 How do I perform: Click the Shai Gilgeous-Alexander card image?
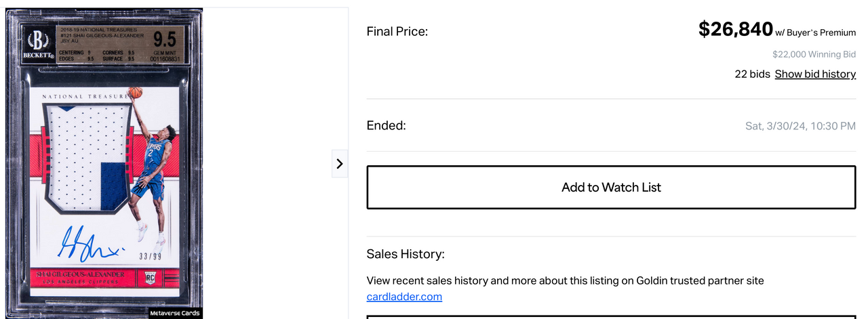coord(104,163)
